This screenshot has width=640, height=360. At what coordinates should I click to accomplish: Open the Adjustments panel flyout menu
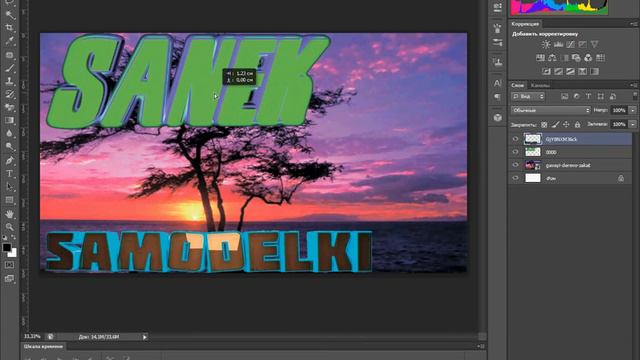pos(633,24)
